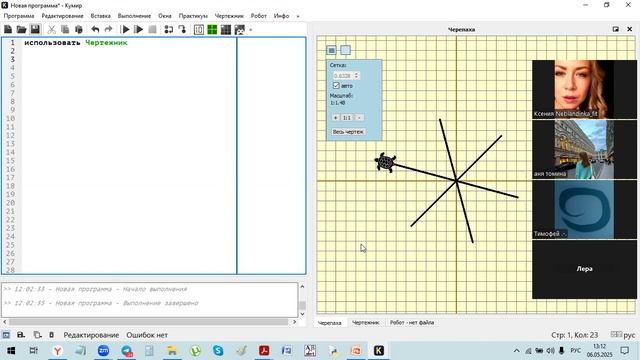The height and width of the screenshot is (360, 640).
Task: Select Тимофей's video thumbnail
Action: (584, 209)
